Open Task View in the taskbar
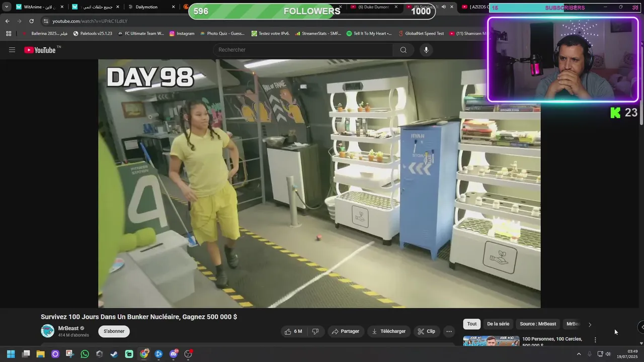This screenshot has height=362, width=644. click(x=26, y=354)
